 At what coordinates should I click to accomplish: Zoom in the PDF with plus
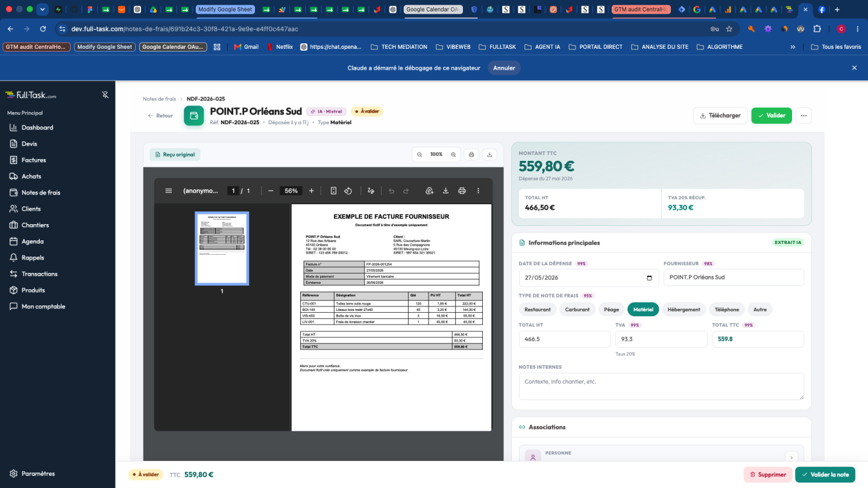point(312,190)
